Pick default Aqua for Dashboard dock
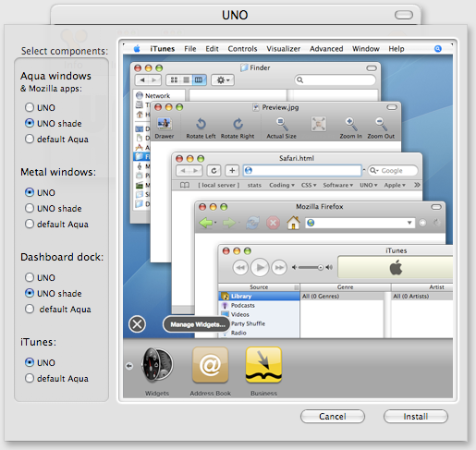 click(x=30, y=309)
